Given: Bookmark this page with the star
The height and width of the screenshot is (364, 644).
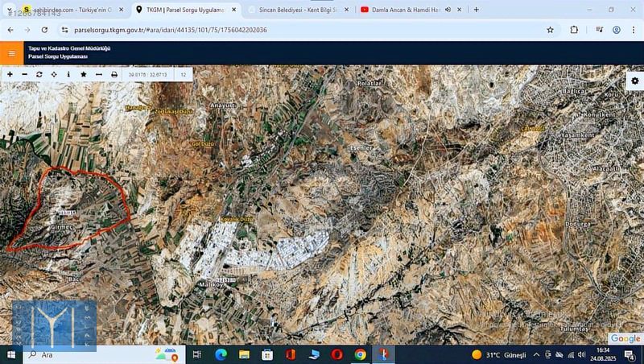Looking at the screenshot, I should point(550,30).
